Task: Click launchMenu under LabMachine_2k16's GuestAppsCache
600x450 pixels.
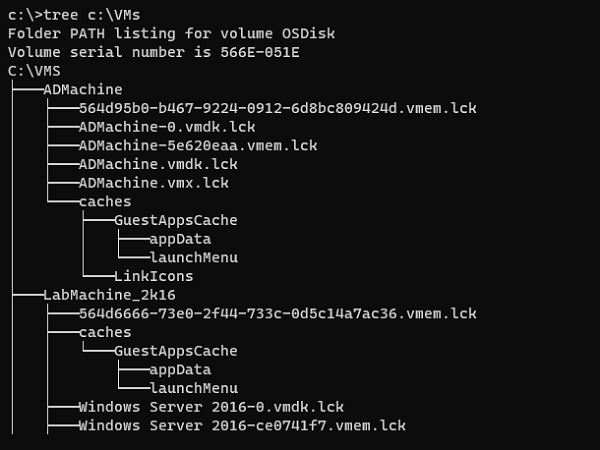Action: (x=193, y=388)
